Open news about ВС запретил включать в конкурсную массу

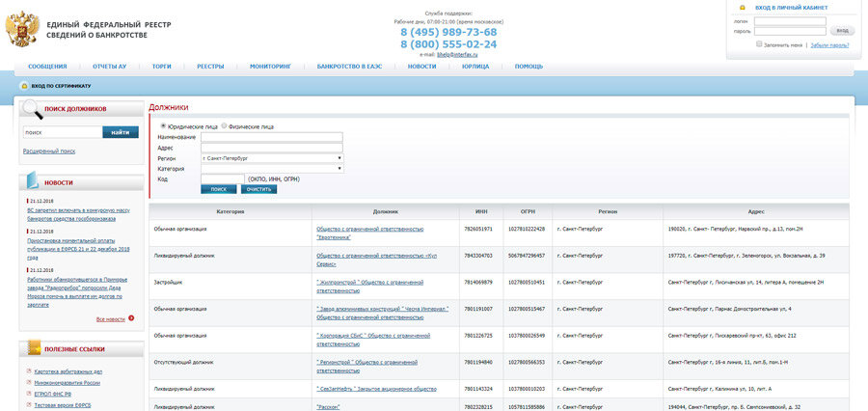coord(78,215)
